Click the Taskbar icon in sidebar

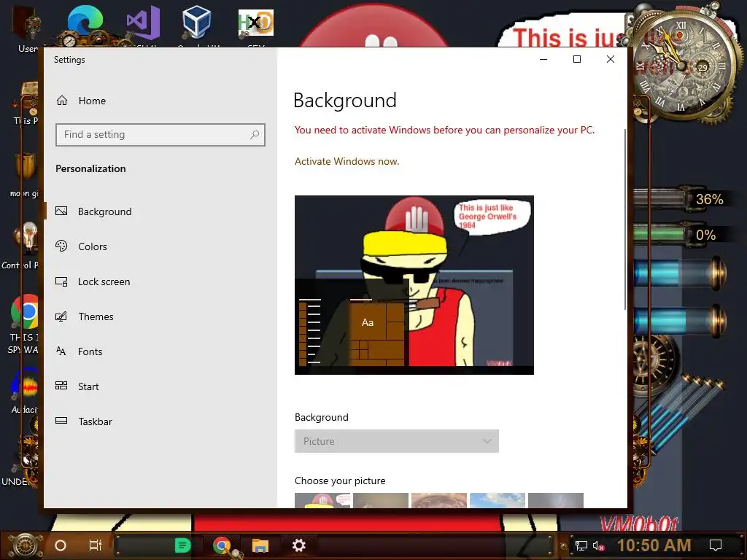[61, 421]
